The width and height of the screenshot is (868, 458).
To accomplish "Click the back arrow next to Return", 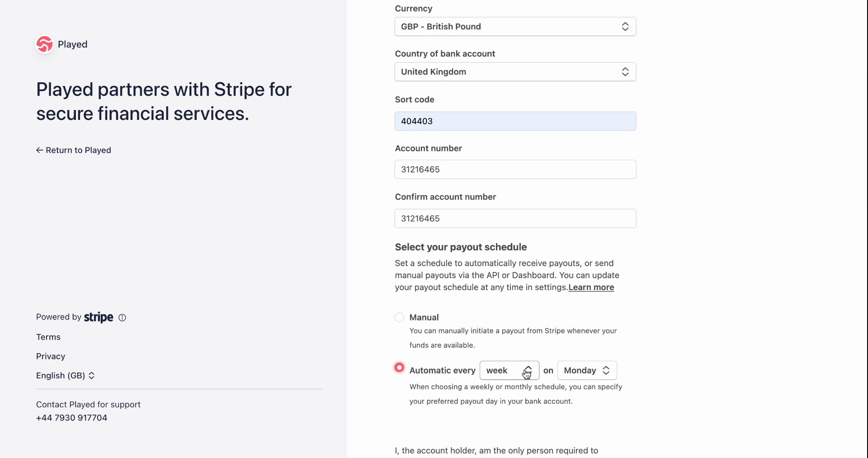I will click(x=40, y=150).
